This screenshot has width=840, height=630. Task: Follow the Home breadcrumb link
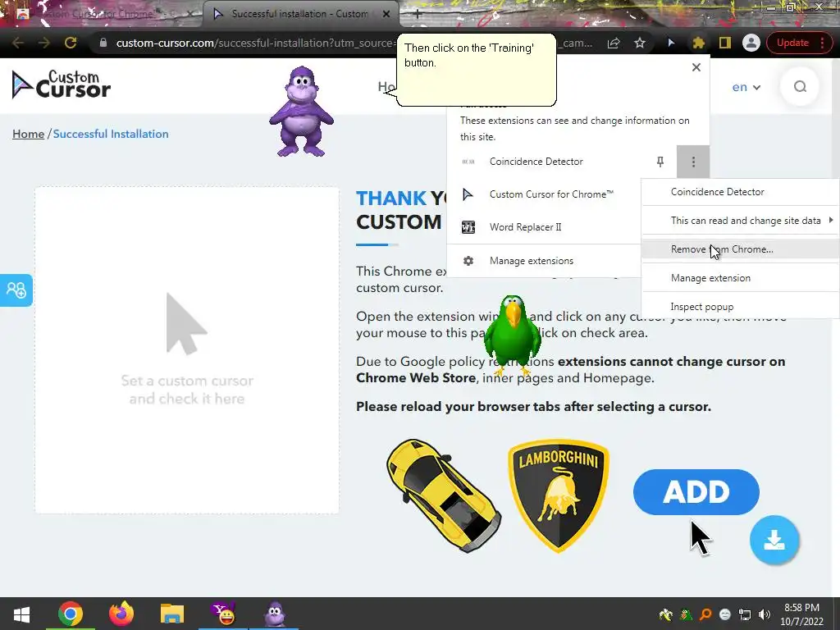[x=29, y=134]
